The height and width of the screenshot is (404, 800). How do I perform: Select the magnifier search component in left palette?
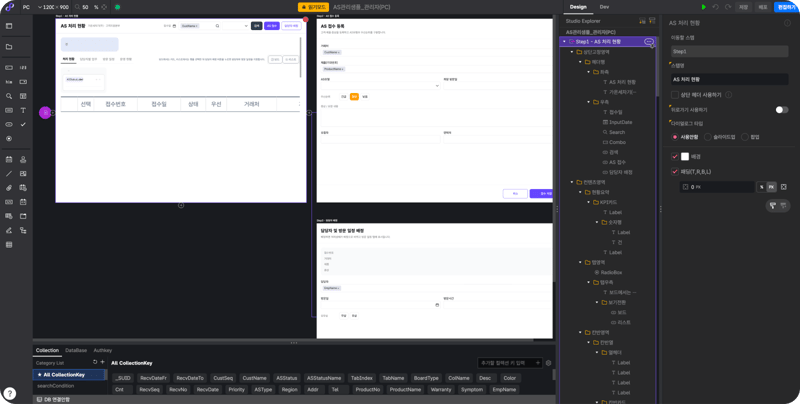[x=9, y=96]
